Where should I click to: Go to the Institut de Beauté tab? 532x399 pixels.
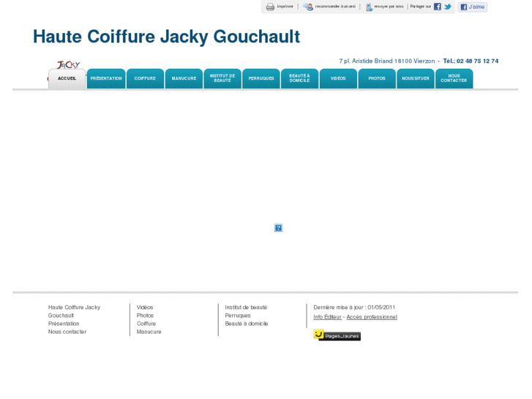(x=222, y=78)
